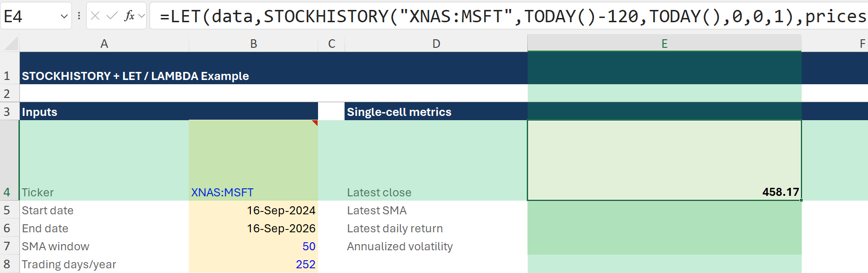Screen dimensions: 868x273
Task: Select the Latest close value 458.17
Action: [664, 160]
